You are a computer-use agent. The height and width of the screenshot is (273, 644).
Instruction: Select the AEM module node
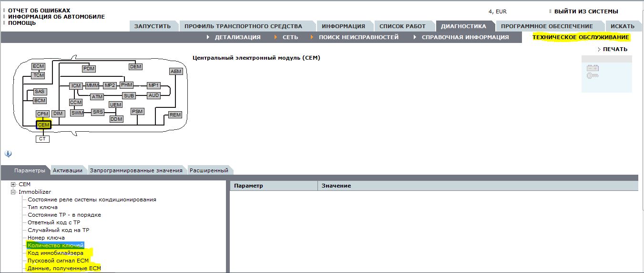176,72
